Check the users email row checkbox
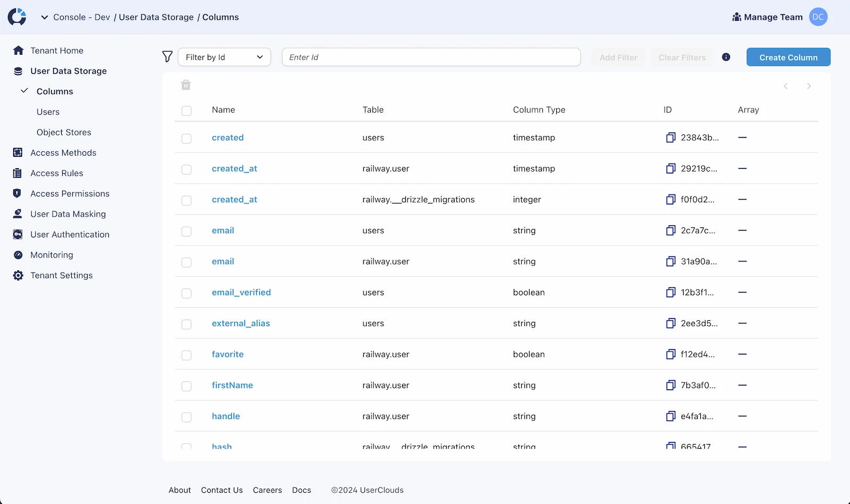Screen dimensions: 850x504 pyautogui.click(x=186, y=231)
